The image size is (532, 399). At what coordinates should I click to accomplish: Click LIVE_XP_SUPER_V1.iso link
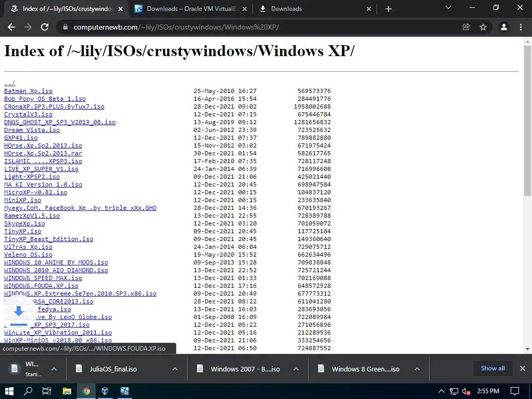[x=41, y=169]
